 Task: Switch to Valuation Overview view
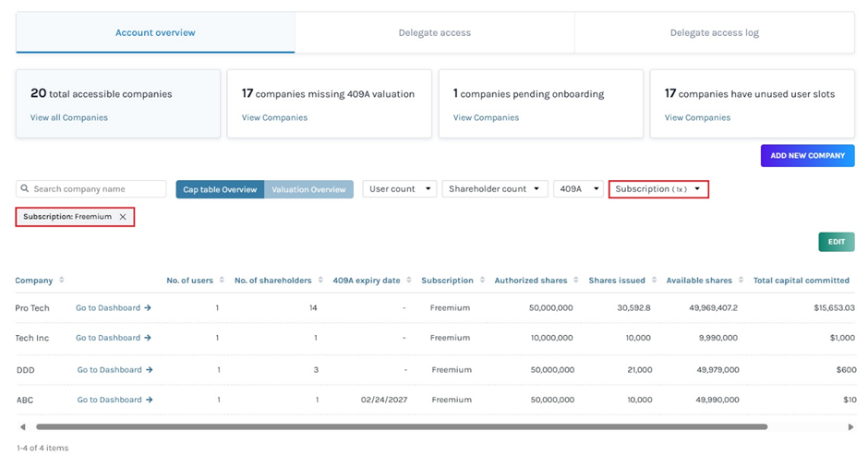(x=308, y=189)
